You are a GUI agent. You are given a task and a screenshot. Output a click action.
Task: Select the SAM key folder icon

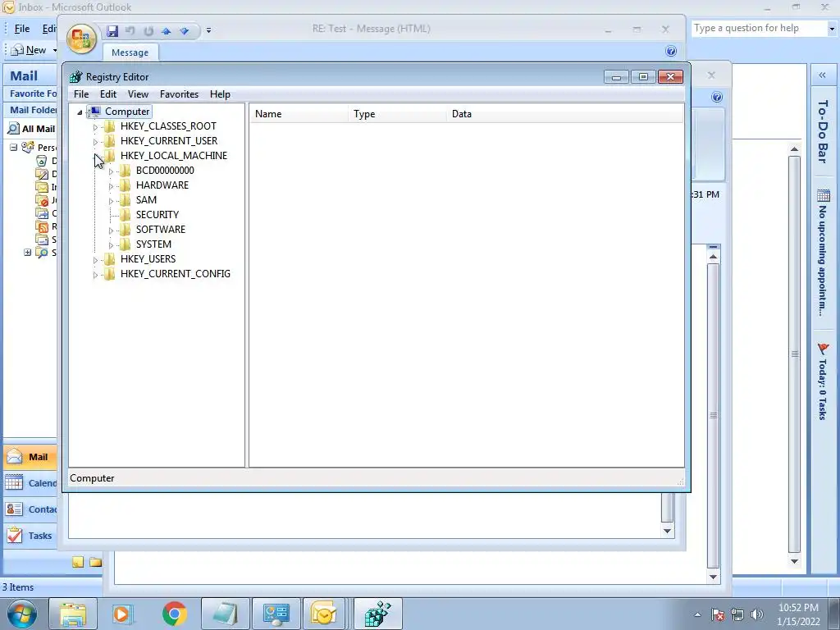[125, 200]
